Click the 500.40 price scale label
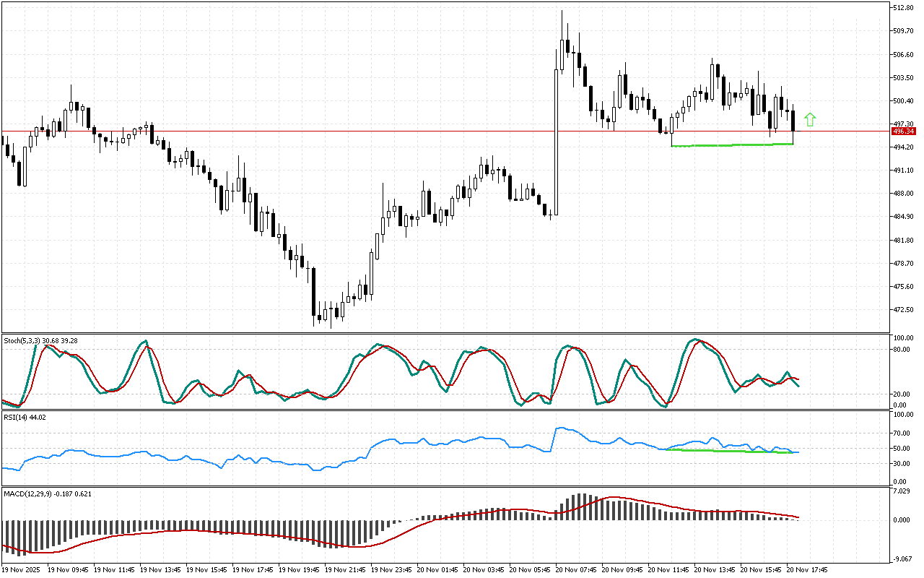 pos(904,101)
